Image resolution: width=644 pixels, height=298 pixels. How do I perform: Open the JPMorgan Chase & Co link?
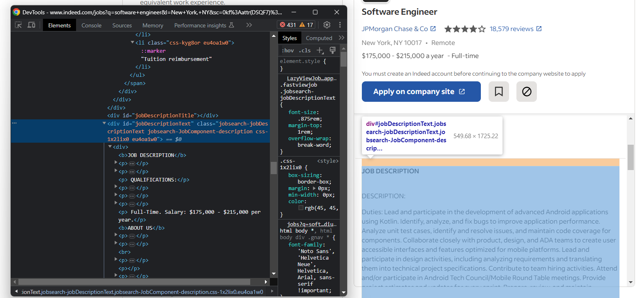click(x=395, y=29)
